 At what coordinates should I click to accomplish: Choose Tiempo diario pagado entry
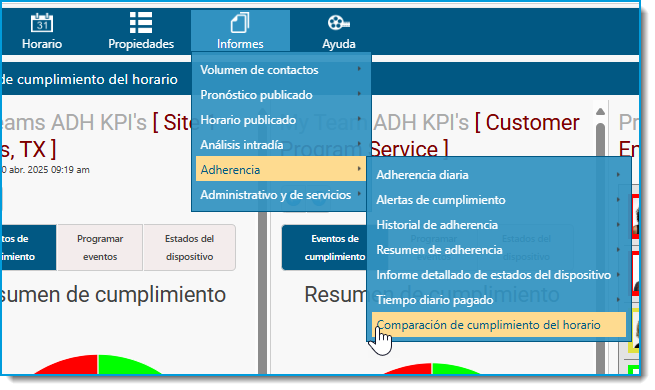click(x=499, y=300)
